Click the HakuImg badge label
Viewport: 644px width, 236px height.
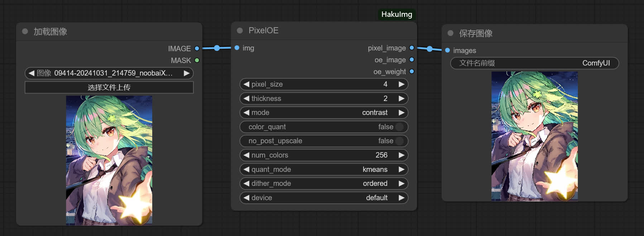click(x=397, y=14)
